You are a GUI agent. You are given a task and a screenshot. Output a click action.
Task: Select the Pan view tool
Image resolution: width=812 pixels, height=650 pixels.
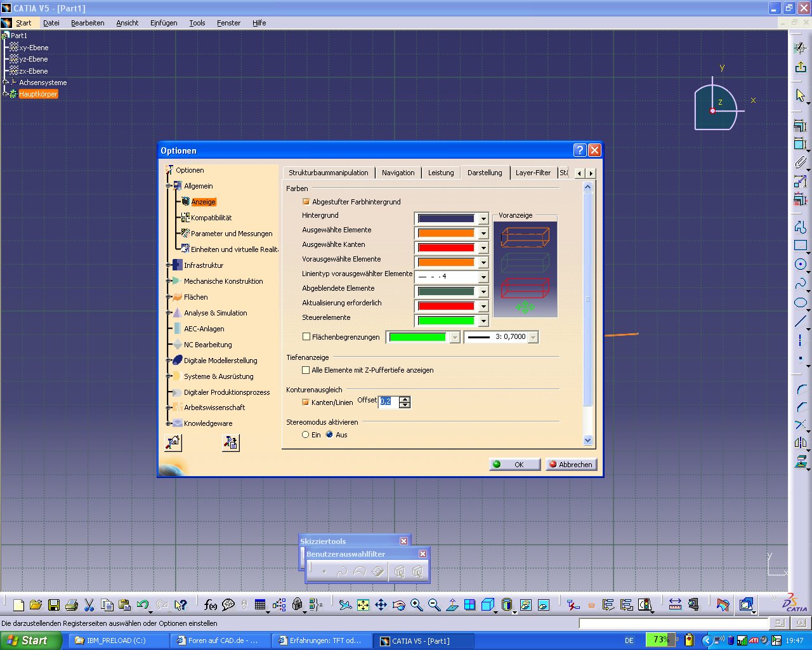pos(381,605)
